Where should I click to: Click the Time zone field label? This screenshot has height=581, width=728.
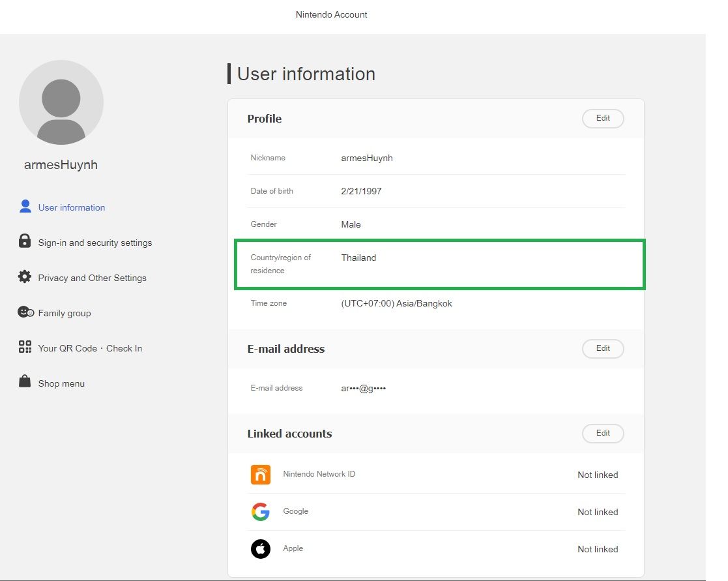[x=269, y=303]
